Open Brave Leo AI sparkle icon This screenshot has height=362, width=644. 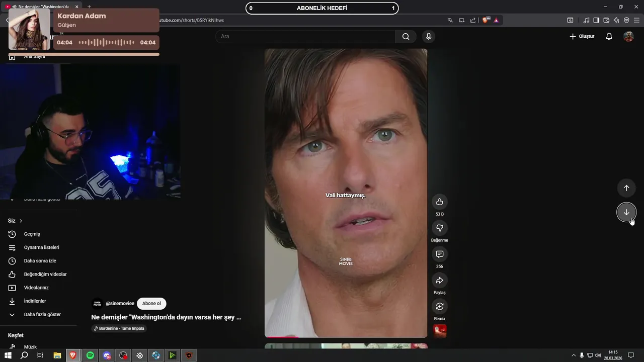[616, 20]
